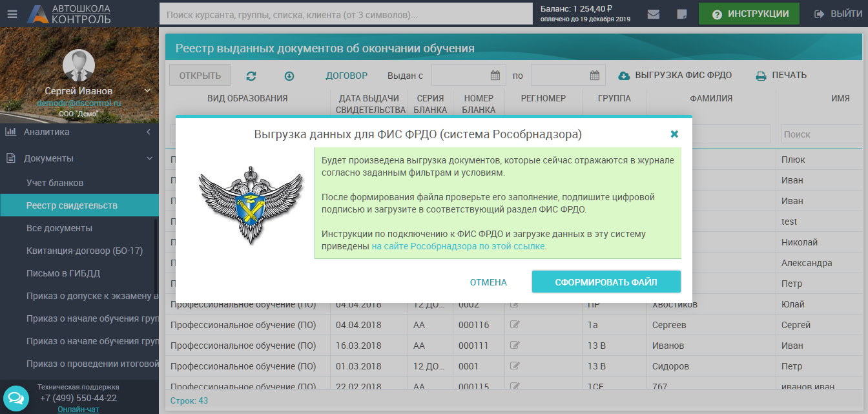Screen dimensions: 868x414
Task: Open calendar icon of по date field
Action: 595,76
